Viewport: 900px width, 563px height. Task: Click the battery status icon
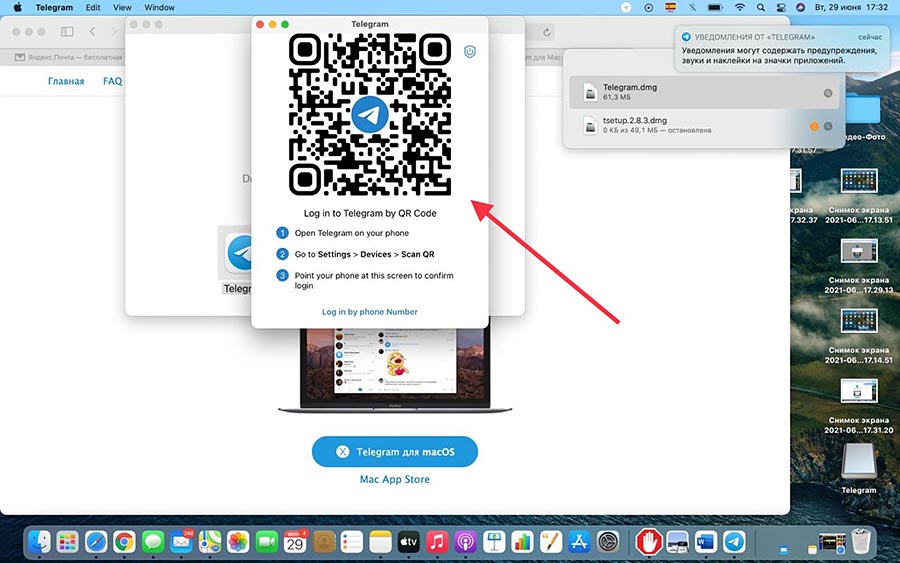tap(715, 7)
